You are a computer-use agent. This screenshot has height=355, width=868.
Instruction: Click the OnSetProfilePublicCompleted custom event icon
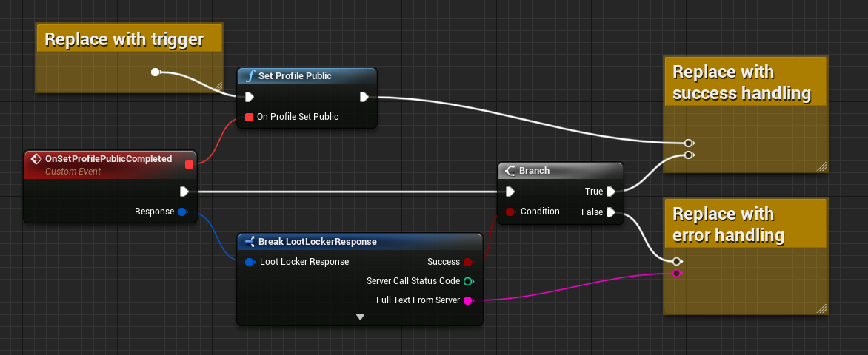pyautogui.click(x=36, y=159)
